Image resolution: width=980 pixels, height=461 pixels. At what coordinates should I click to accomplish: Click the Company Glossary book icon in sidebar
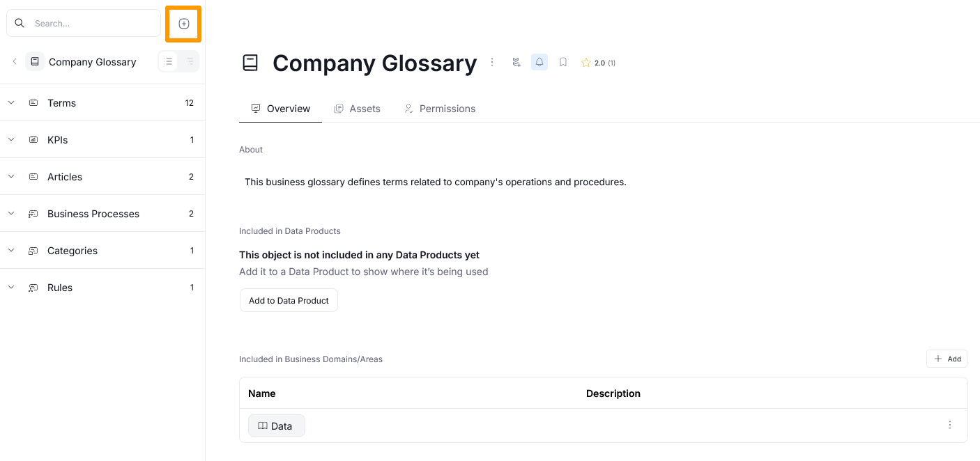tap(35, 61)
